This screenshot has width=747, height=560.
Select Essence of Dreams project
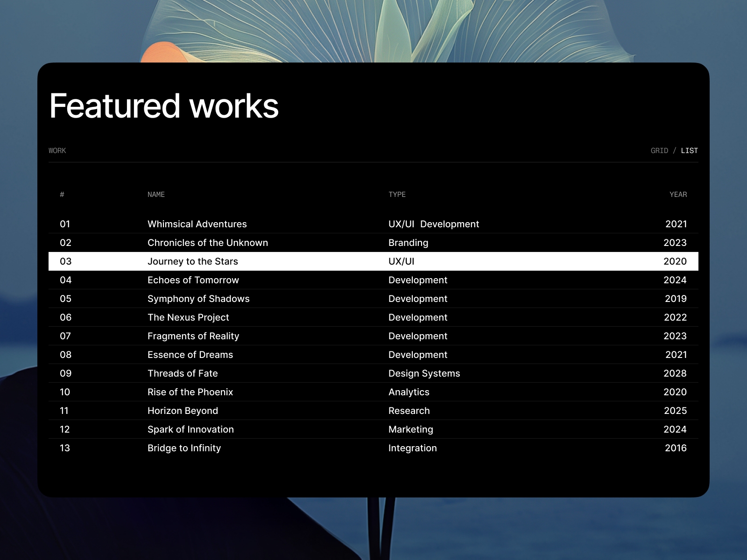pos(190,355)
